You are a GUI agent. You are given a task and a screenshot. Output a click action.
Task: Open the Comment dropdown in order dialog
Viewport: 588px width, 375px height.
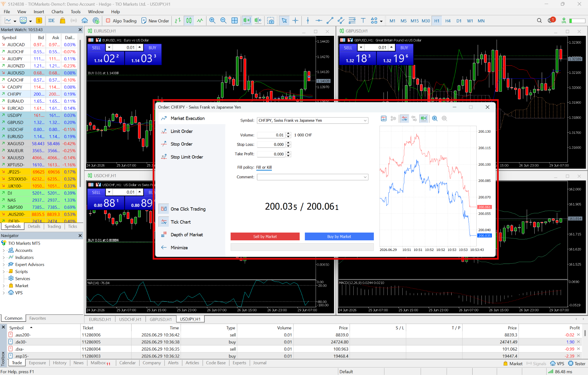coord(365,177)
